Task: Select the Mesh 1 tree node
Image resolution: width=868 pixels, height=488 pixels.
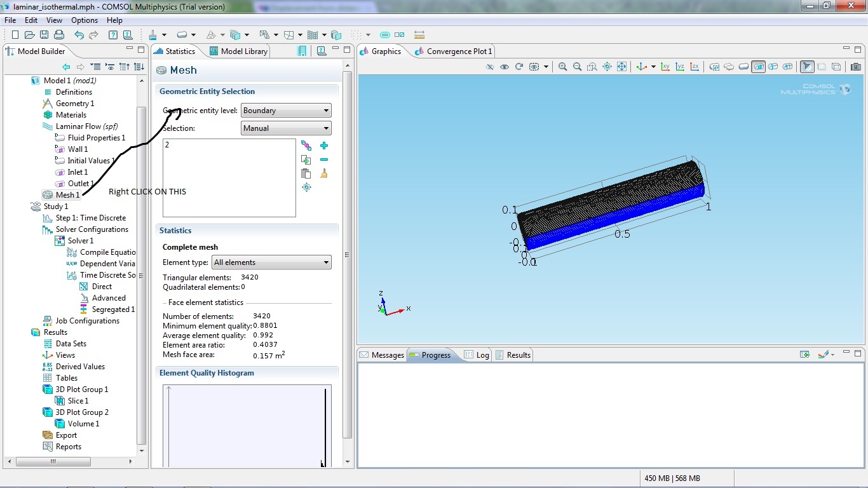Action: 67,195
